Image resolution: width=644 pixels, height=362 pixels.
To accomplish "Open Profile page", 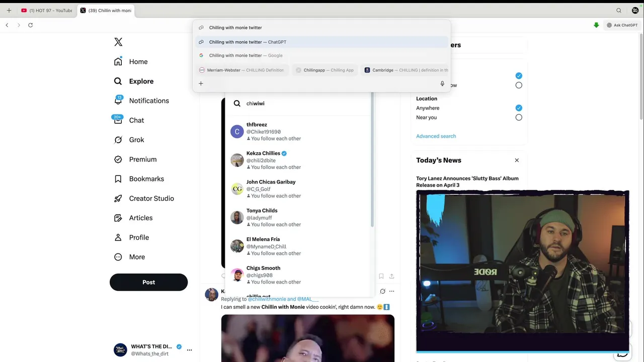I will tap(131, 238).
